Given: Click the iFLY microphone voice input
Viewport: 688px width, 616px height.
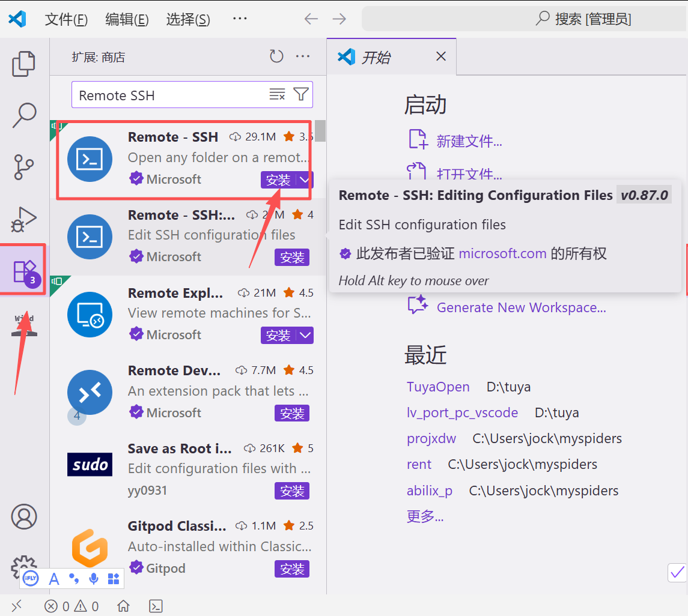Looking at the screenshot, I should tap(94, 579).
